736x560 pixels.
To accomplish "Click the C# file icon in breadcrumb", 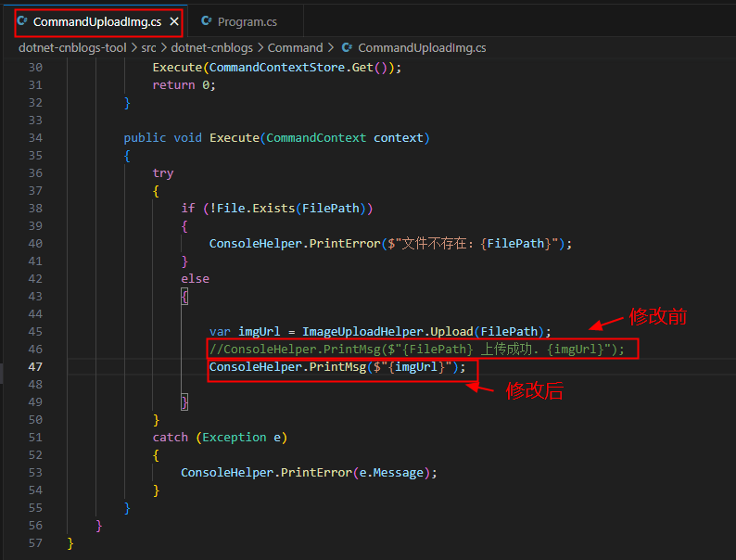I will coord(347,47).
